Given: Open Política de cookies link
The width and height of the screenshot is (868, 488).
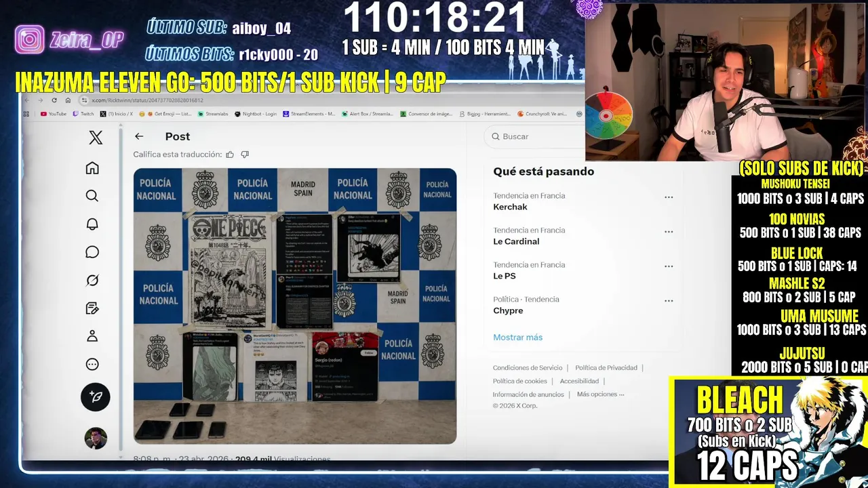Looking at the screenshot, I should coord(519,381).
